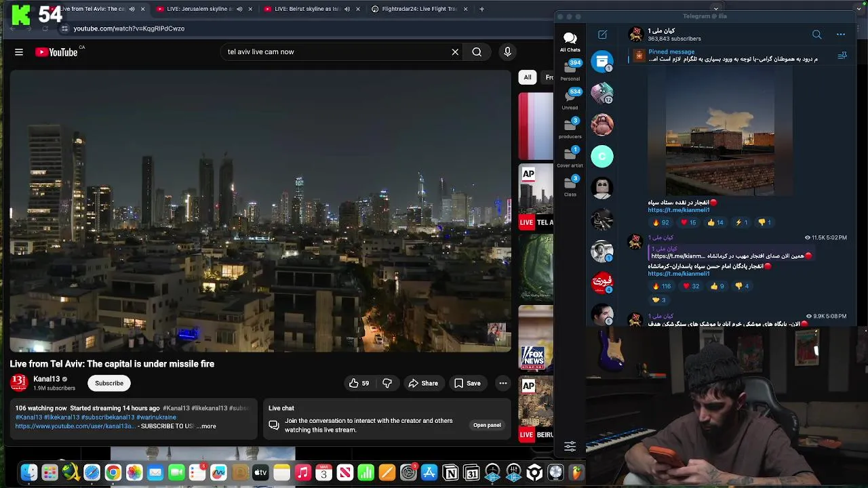The image size is (868, 488).
Task: Activate YouTube voice search microphone
Action: [507, 52]
